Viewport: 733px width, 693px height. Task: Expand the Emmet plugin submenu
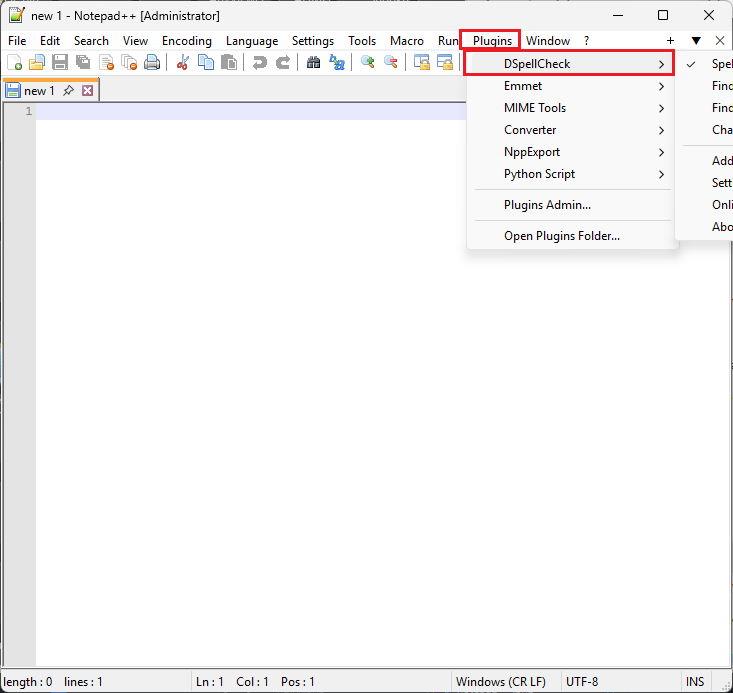point(569,86)
